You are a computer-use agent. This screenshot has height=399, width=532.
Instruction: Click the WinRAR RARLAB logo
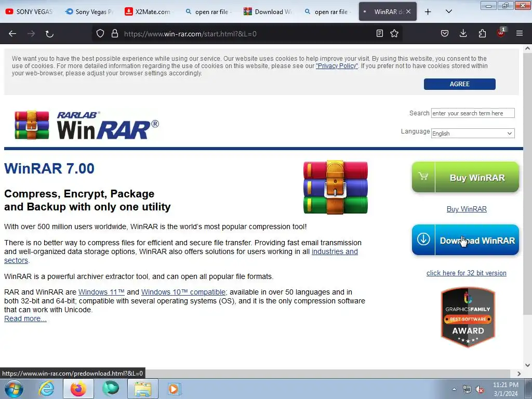pyautogui.click(x=87, y=125)
